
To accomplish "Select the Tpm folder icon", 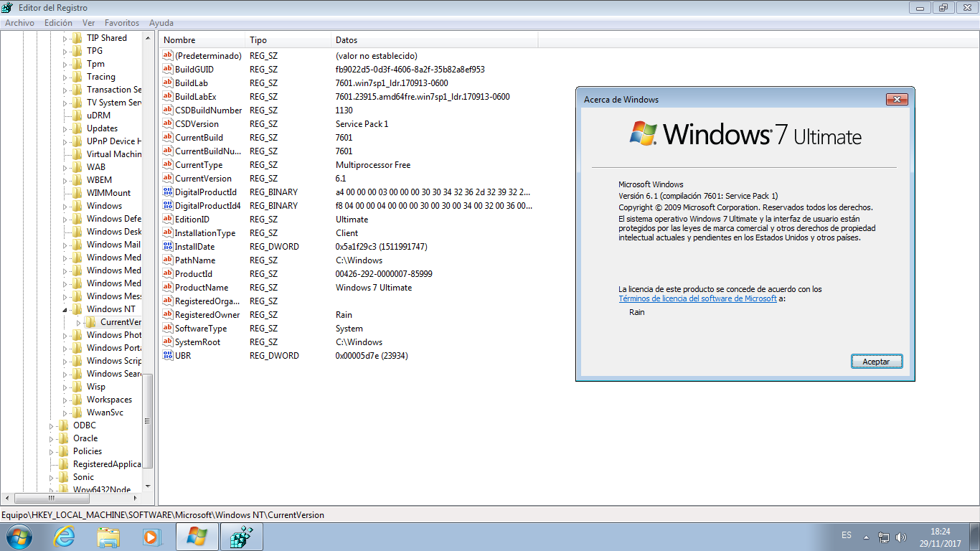I will [x=77, y=64].
